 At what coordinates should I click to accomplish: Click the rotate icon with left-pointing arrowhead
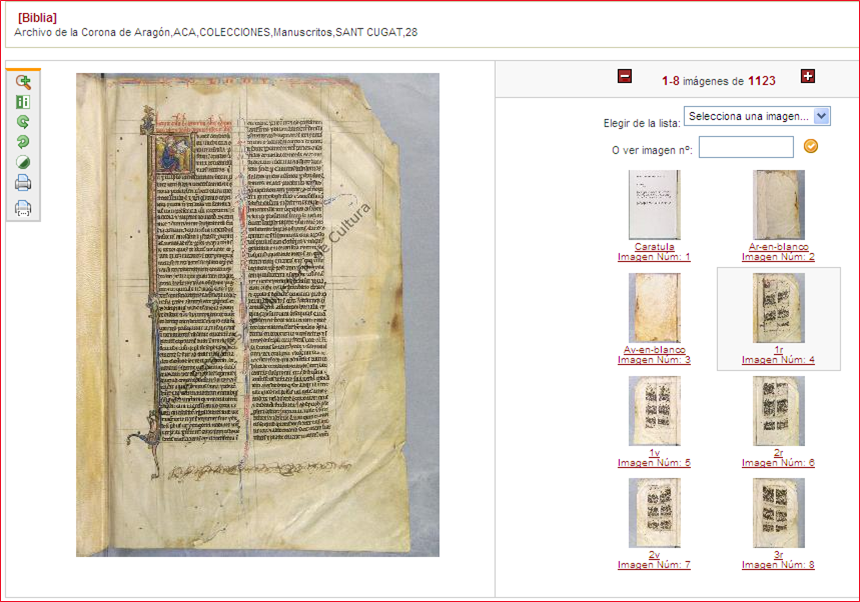[23, 142]
